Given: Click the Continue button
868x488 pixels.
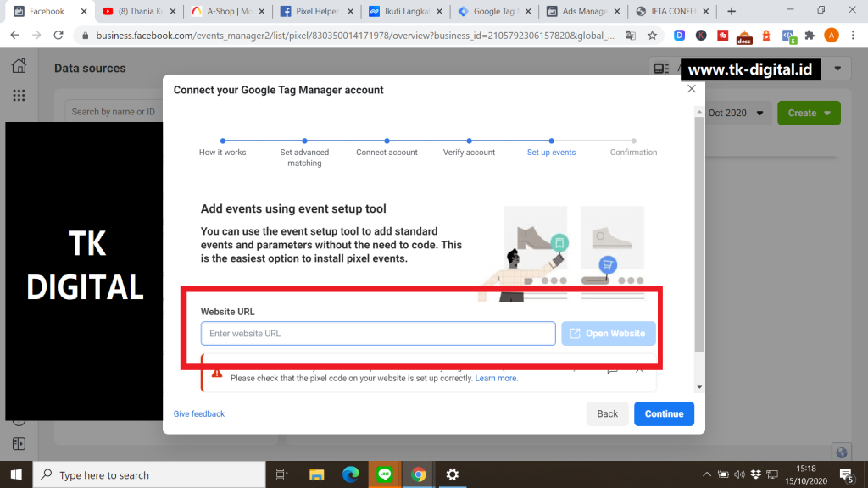Looking at the screenshot, I should coord(664,413).
